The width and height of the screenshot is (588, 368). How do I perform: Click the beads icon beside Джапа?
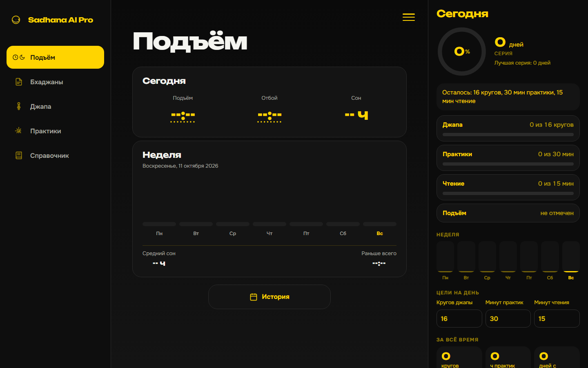[x=19, y=106]
